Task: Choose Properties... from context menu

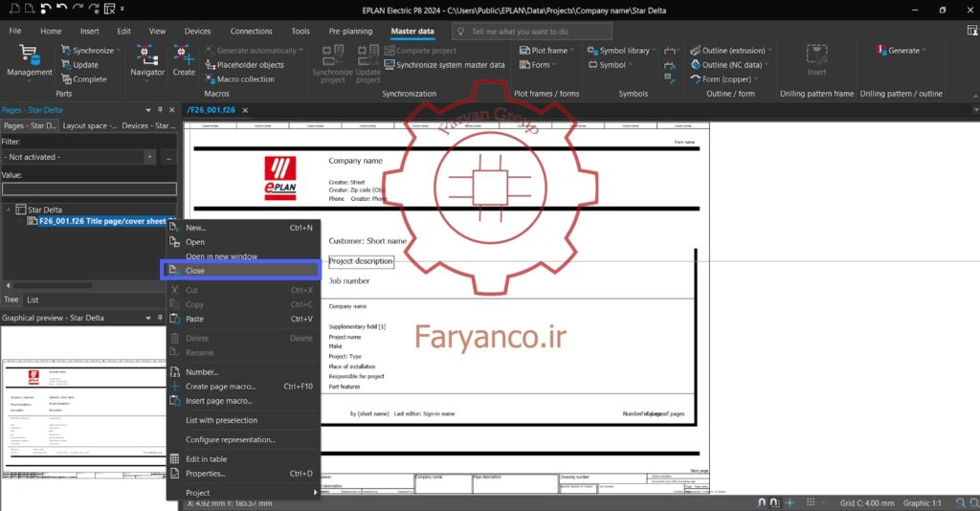Action: click(x=243, y=474)
